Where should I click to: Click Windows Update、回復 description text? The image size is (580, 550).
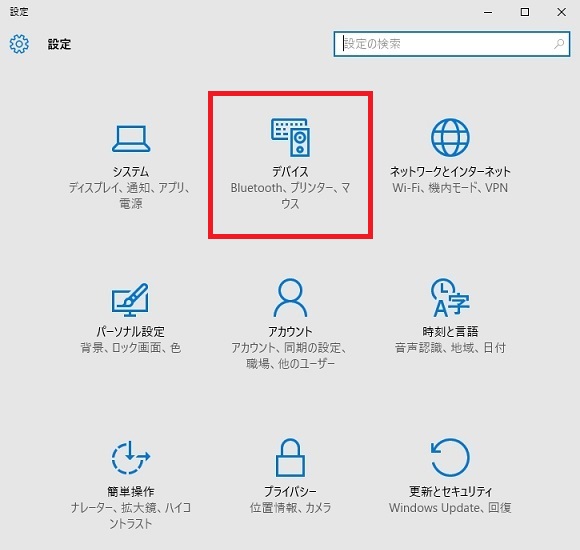coord(450,508)
